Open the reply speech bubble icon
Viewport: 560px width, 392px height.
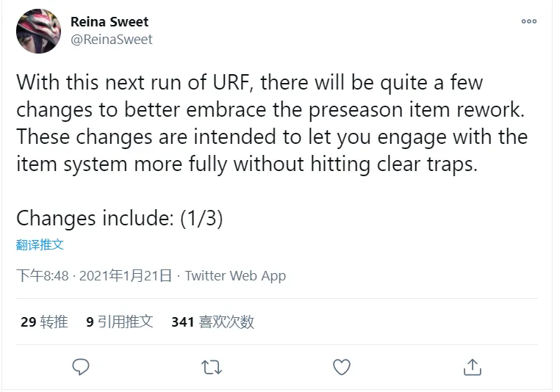[x=81, y=367]
